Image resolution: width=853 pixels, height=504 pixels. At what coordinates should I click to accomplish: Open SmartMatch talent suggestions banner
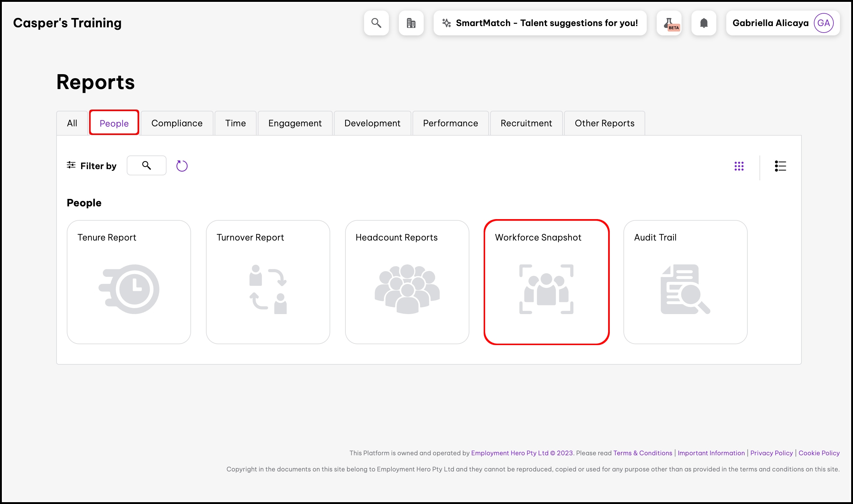point(540,23)
